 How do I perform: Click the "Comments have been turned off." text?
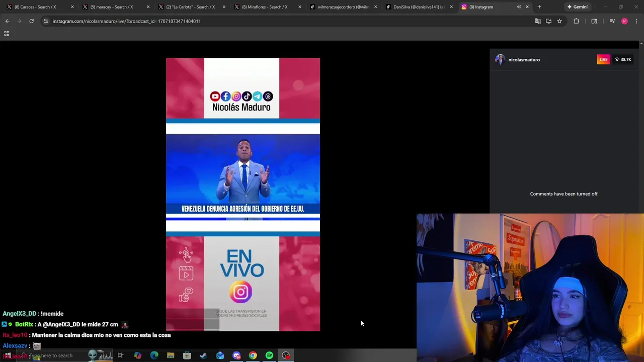564,194
